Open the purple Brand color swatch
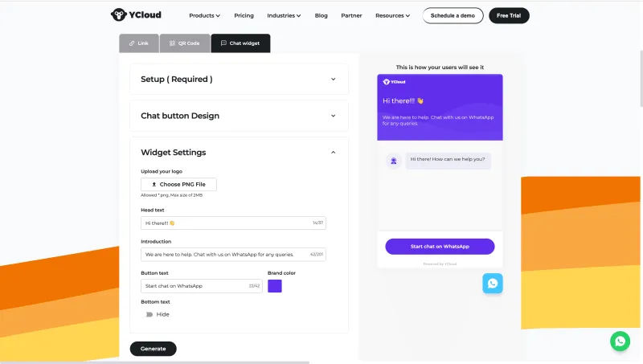The width and height of the screenshot is (643, 364). (275, 286)
